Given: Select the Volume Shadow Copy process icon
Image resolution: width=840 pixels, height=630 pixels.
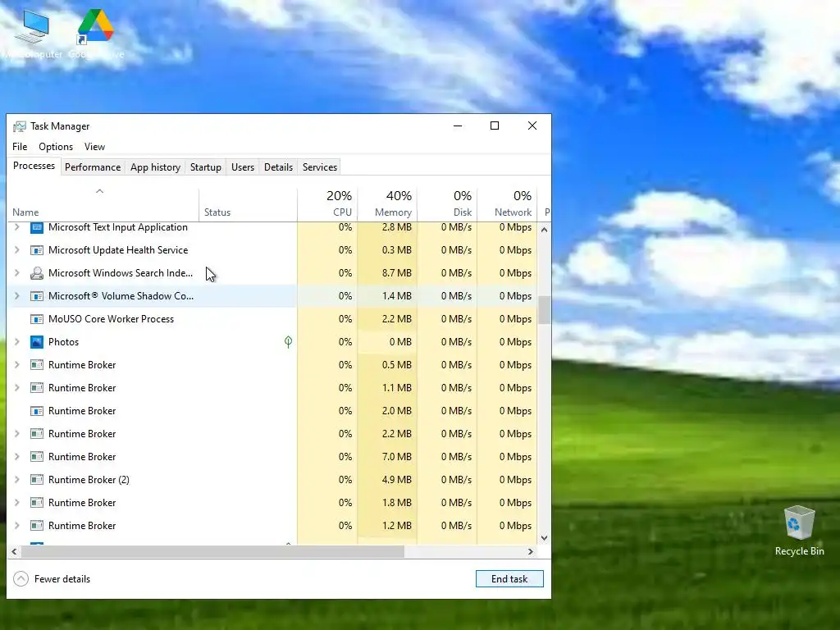Looking at the screenshot, I should point(36,296).
